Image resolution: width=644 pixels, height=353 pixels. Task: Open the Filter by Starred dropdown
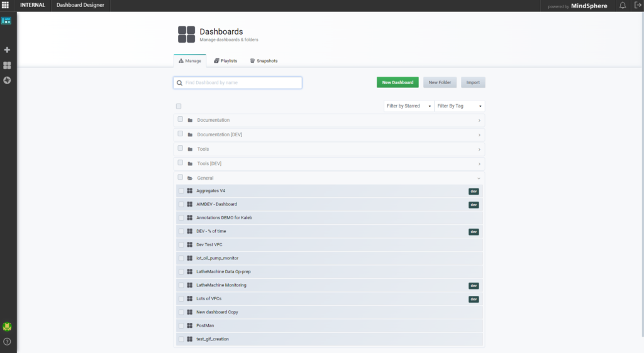tap(409, 106)
